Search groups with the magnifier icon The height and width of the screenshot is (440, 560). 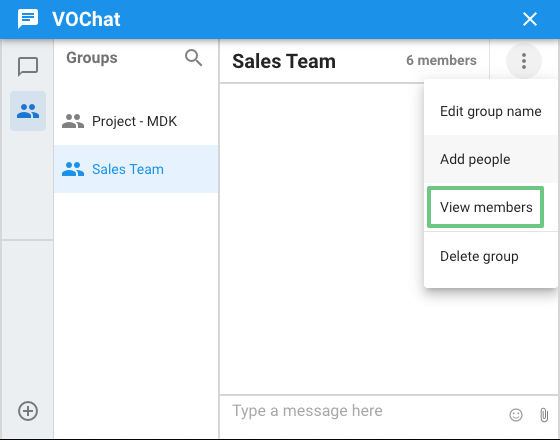point(193,58)
